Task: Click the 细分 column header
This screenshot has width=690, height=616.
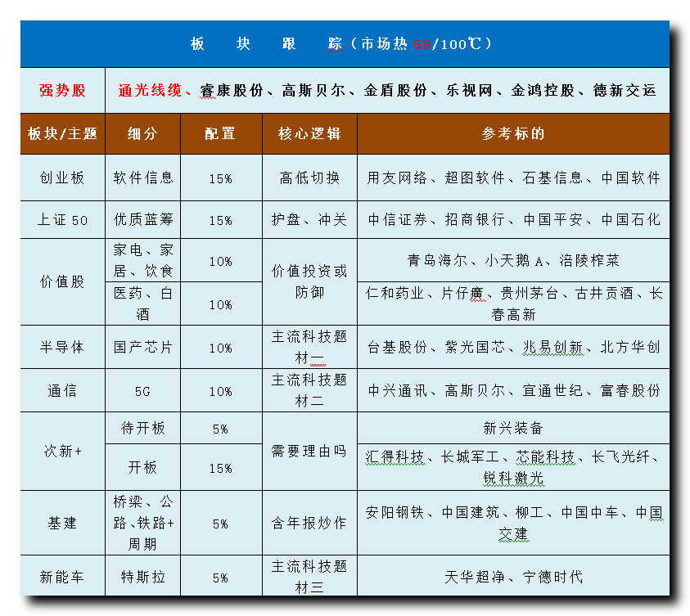Action: pyautogui.click(x=143, y=133)
